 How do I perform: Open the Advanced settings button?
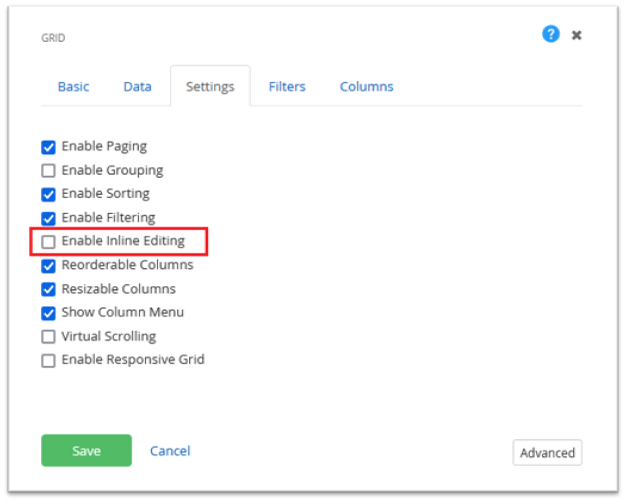547,452
